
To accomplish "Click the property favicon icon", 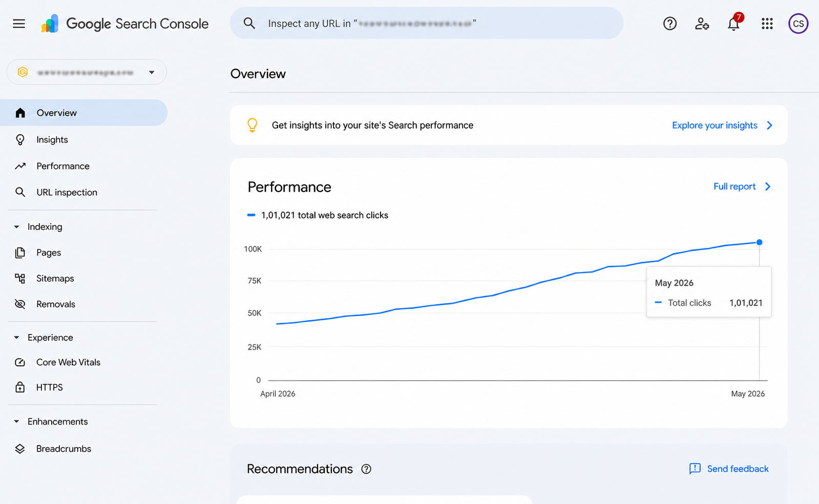I will click(23, 72).
